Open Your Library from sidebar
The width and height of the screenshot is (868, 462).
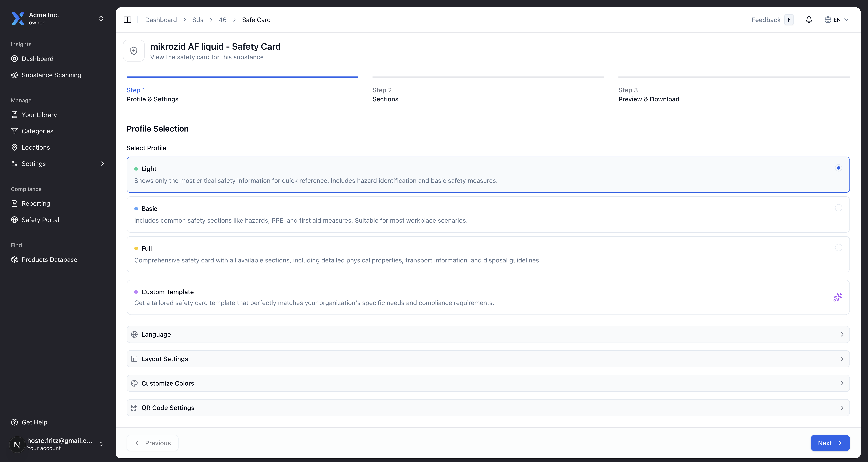[x=39, y=115]
